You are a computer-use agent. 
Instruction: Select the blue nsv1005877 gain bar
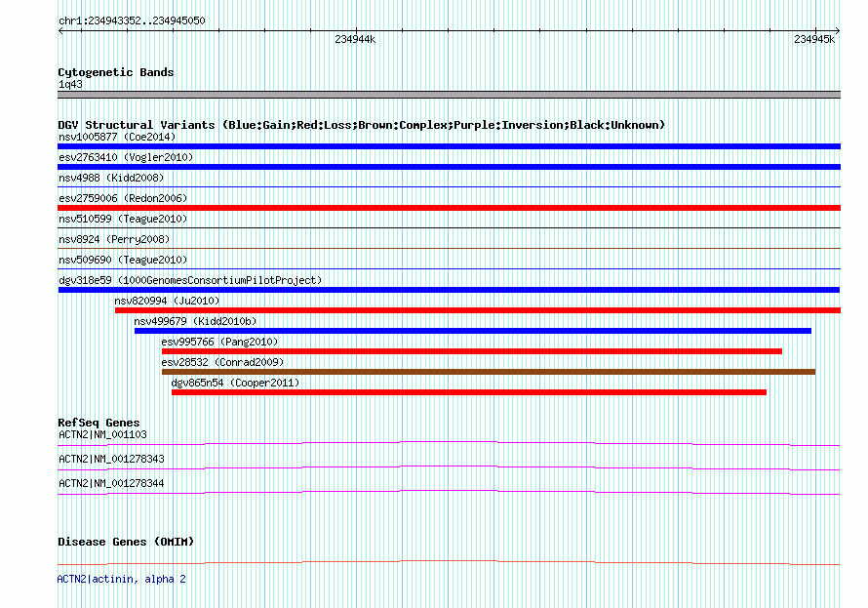tap(449, 146)
